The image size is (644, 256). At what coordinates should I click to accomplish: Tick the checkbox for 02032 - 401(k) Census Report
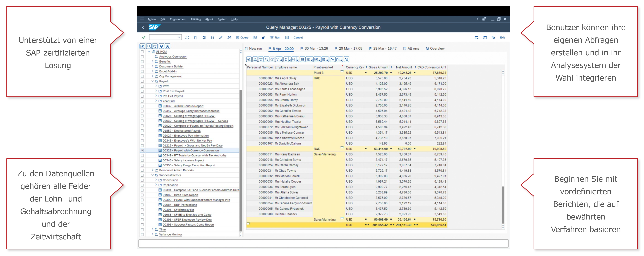[x=142, y=106]
